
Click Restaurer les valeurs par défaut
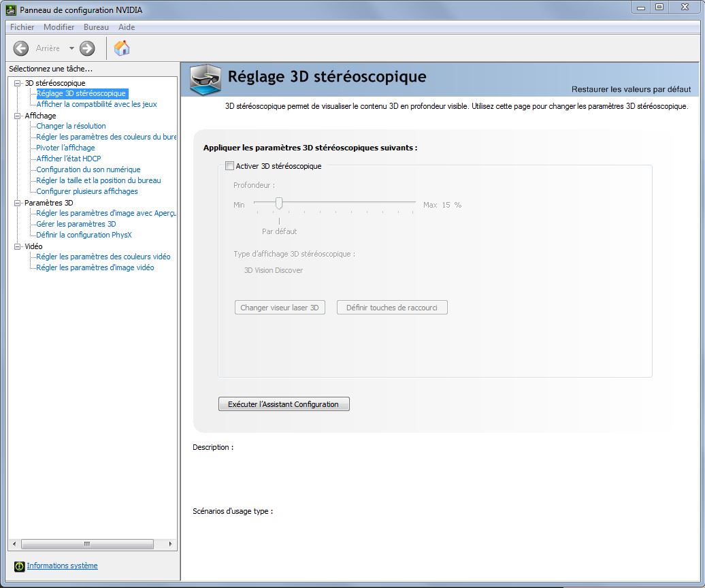pyautogui.click(x=632, y=89)
